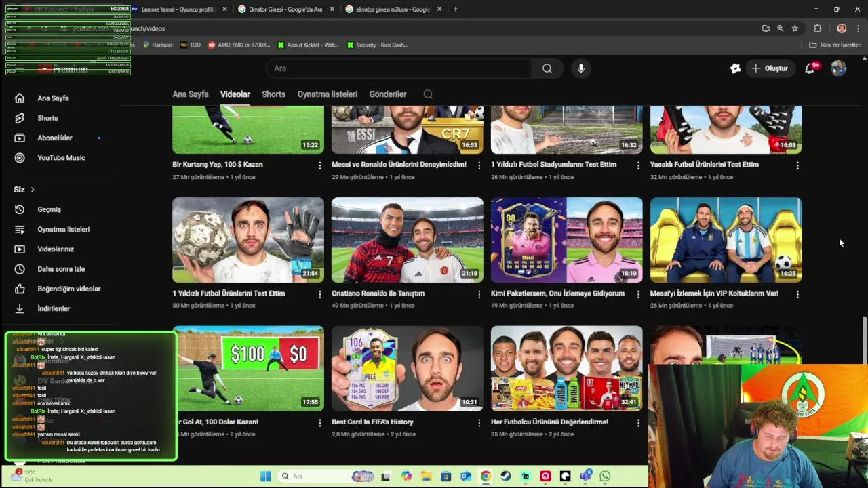Open Oynatma listeleri in the sidebar
Image resolution: width=868 pixels, height=488 pixels.
[63, 229]
